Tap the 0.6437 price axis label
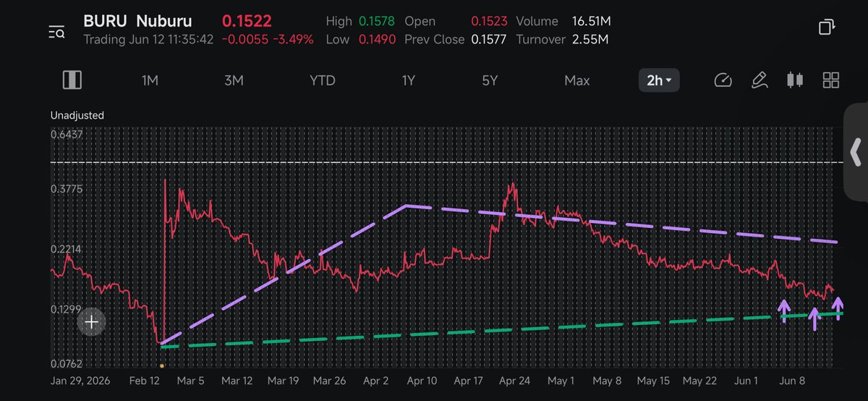Viewport: 868px width, 401px height. [67, 135]
